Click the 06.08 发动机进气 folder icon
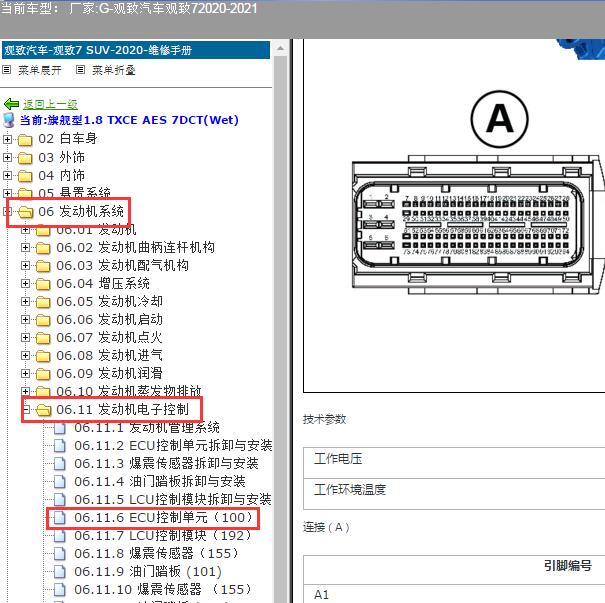This screenshot has width=605, height=603. [x=43, y=356]
